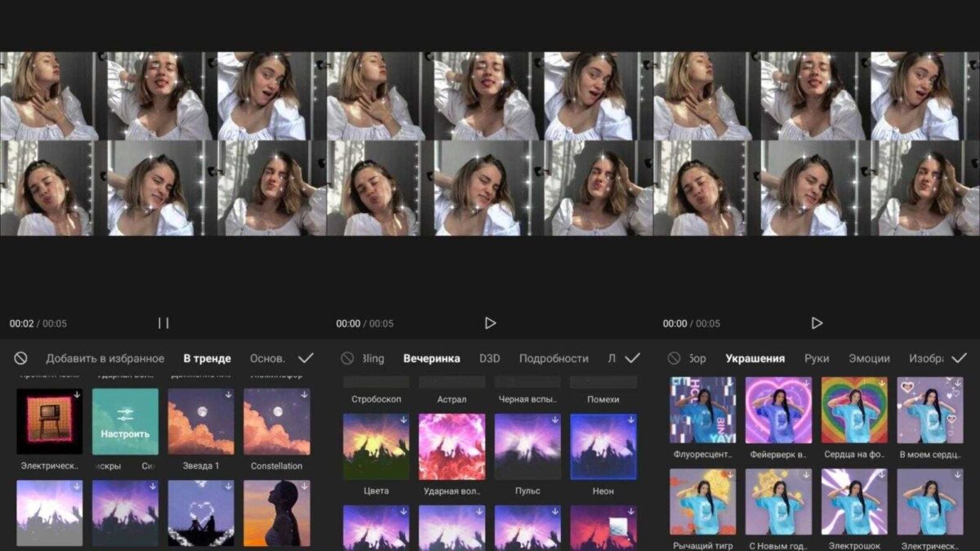This screenshot has height=551, width=980.
Task: Click the no-effect icon beside Добавить в избранное
Action: tap(21, 358)
